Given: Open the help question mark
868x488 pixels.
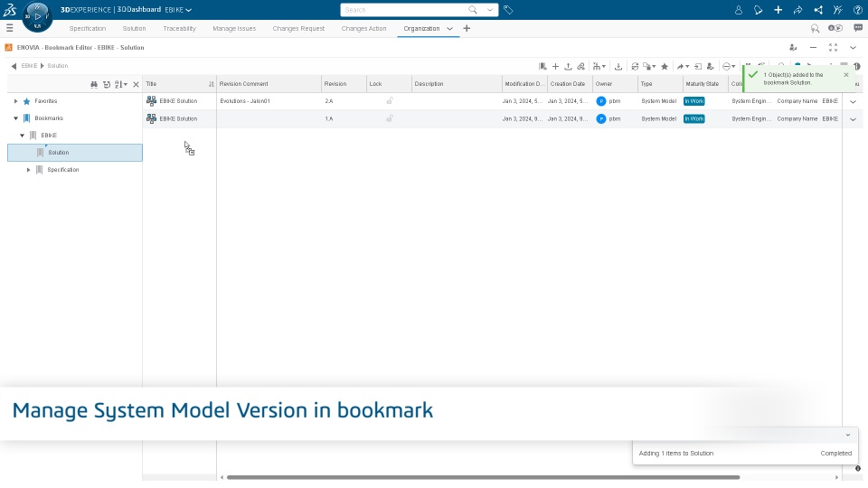Looking at the screenshot, I should click(x=857, y=10).
